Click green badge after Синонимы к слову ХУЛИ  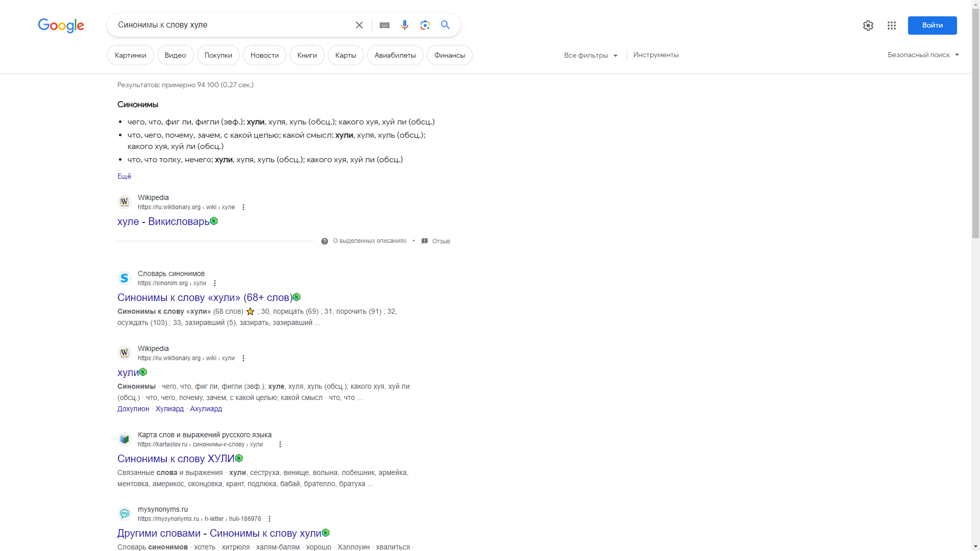239,458
